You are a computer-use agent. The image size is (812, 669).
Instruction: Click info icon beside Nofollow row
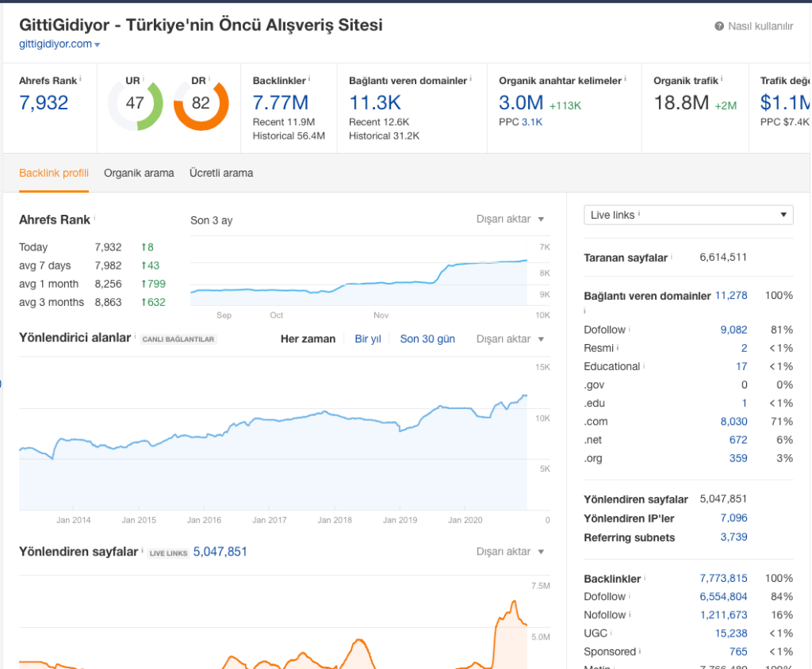630,614
